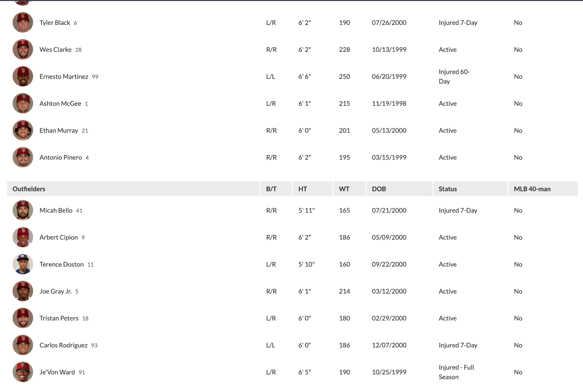Click the MLB 40-man column header
Image resolution: width=583 pixels, height=392 pixels.
[x=532, y=189]
